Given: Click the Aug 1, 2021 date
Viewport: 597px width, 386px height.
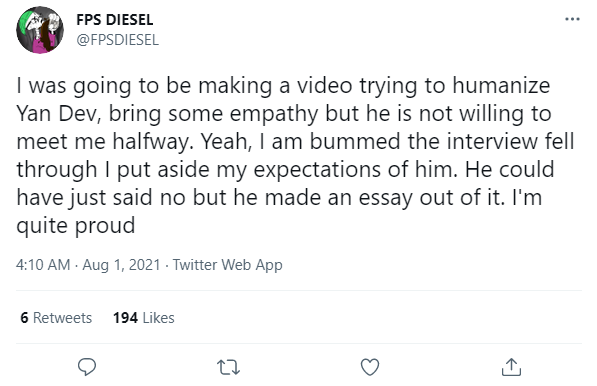Looking at the screenshot, I should 121,265.
